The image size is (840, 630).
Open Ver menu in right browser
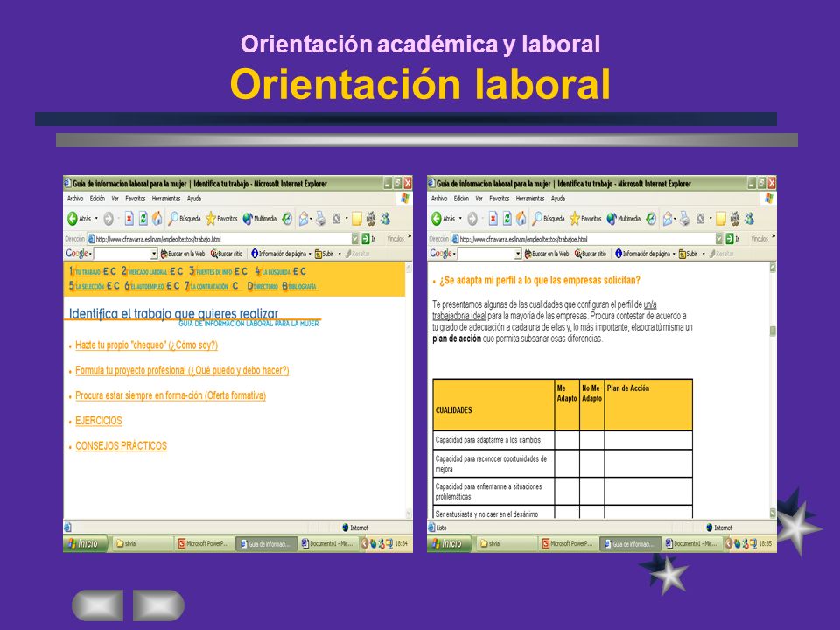click(x=479, y=199)
